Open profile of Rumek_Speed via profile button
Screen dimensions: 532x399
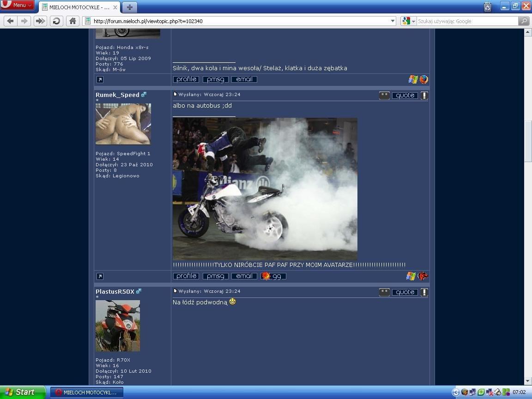pos(186,276)
